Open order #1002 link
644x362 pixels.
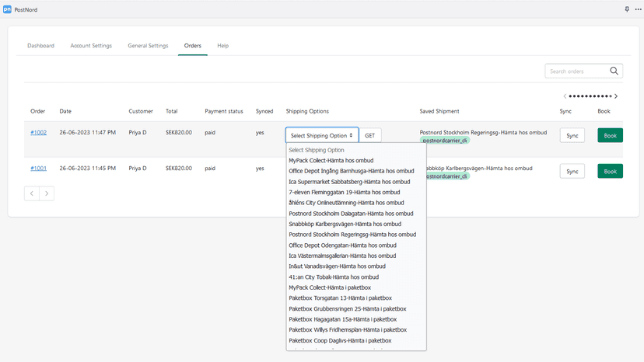click(39, 133)
